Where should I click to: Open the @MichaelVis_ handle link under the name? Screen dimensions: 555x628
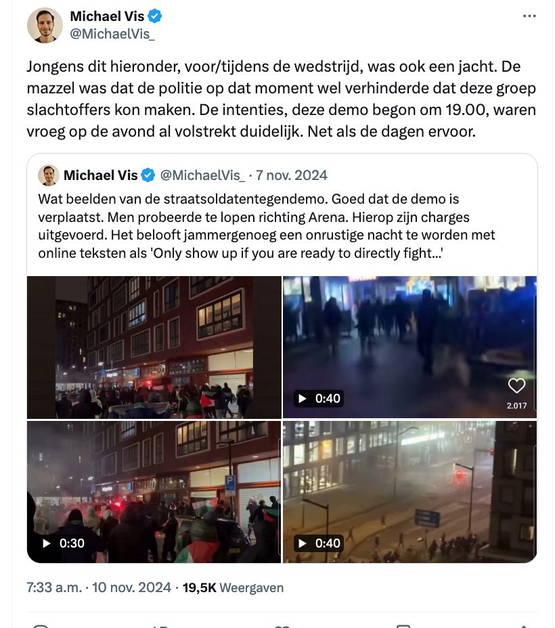pos(112,34)
